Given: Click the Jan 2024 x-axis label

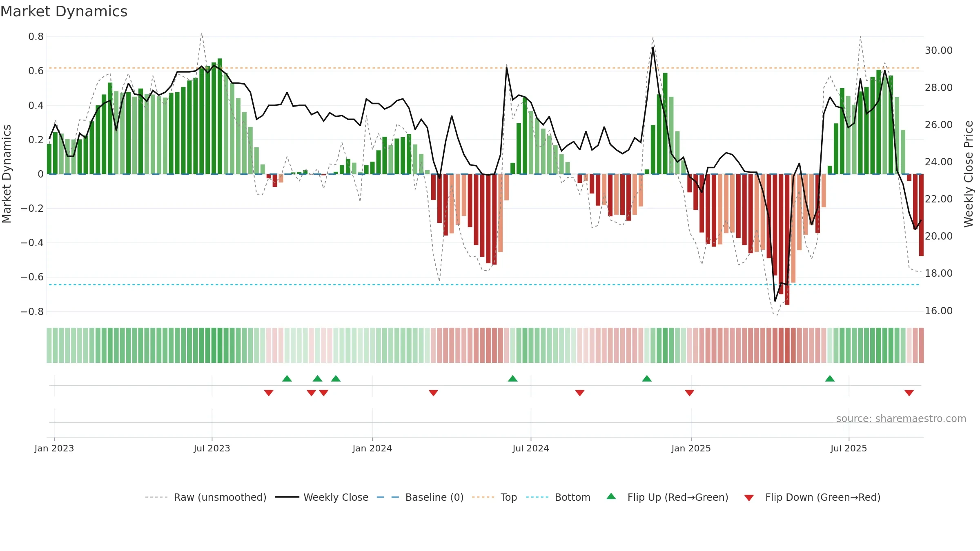Looking at the screenshot, I should click(372, 448).
